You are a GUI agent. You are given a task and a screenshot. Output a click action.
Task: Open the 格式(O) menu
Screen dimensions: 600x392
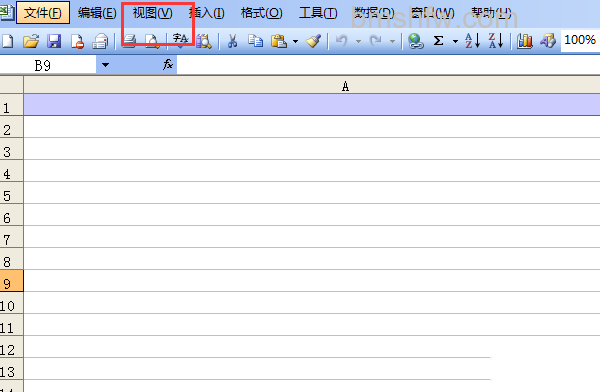[261, 13]
